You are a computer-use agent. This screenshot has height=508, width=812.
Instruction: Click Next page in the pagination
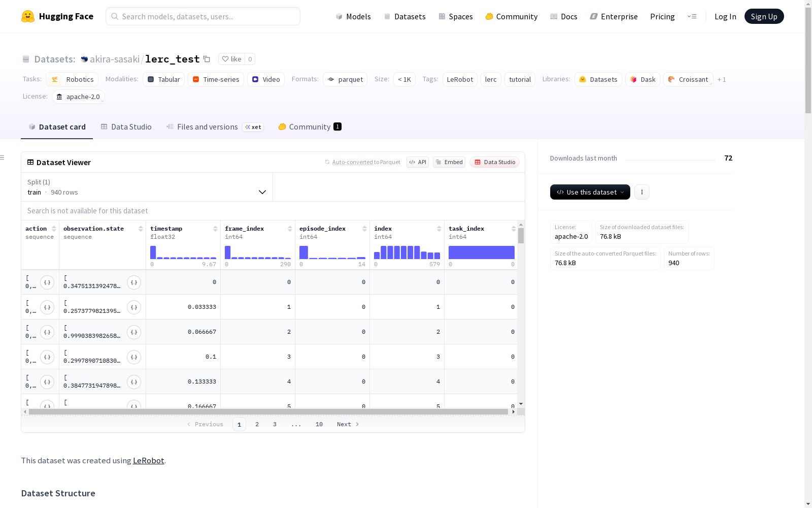tap(348, 424)
